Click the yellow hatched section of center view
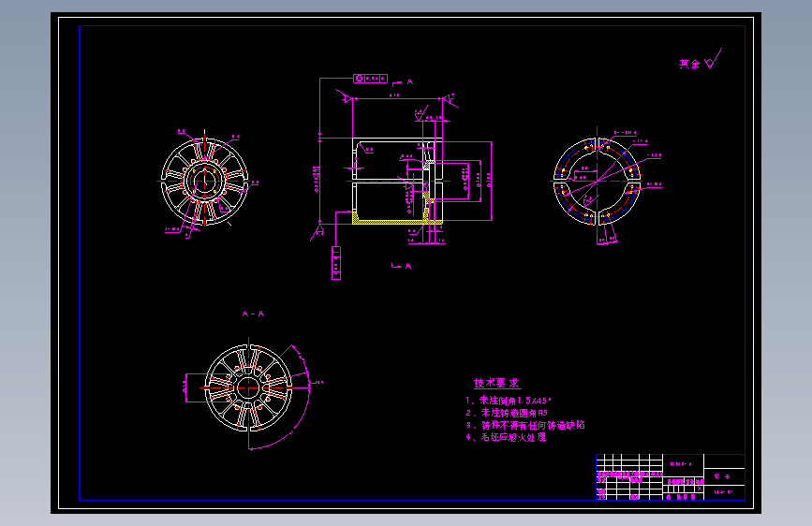812x526 pixels. click(x=397, y=222)
